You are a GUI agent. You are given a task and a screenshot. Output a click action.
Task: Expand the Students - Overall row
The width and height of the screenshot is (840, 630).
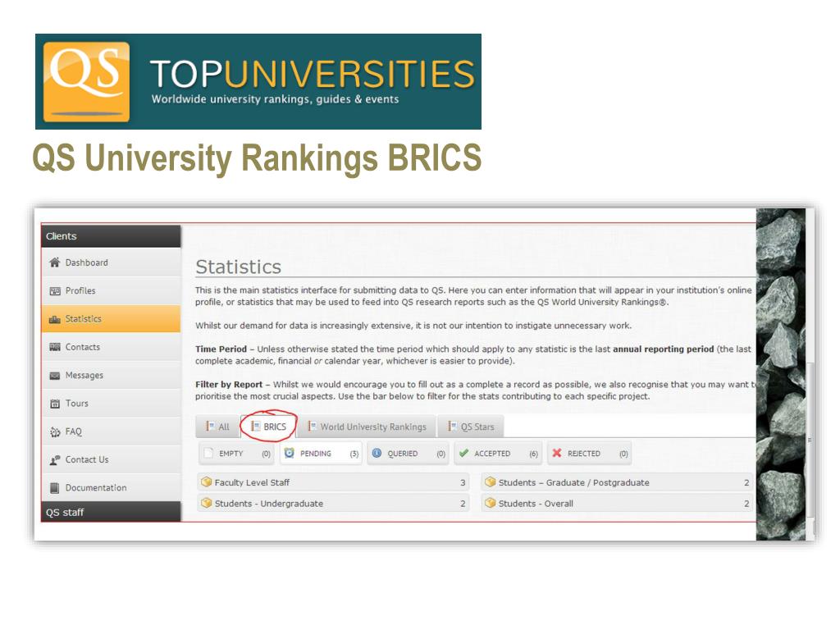tap(617, 503)
